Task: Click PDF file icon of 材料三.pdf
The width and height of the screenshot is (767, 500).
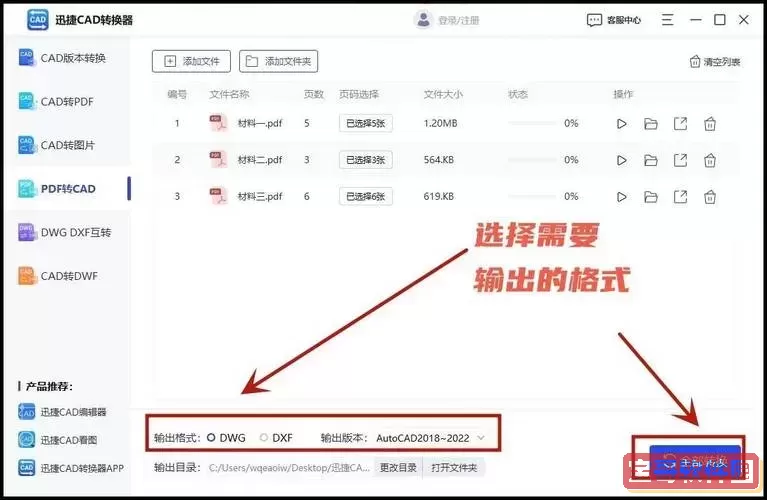Action: (x=218, y=196)
